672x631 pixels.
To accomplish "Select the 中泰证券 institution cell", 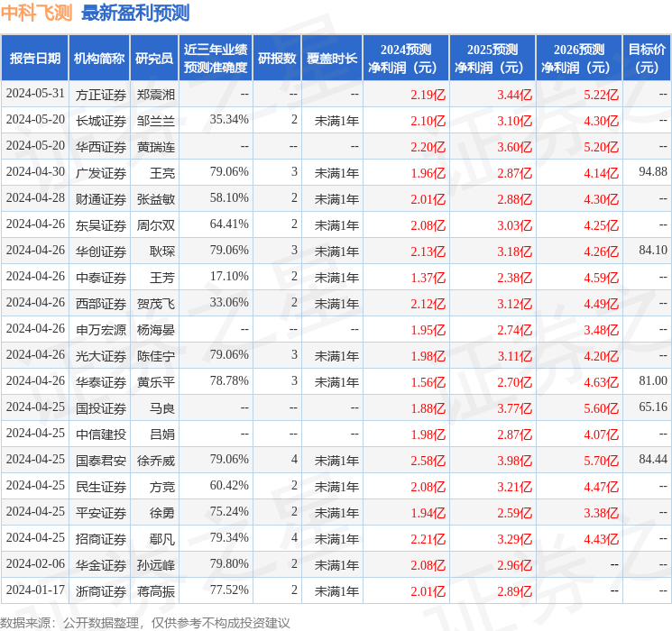I will (x=101, y=278).
